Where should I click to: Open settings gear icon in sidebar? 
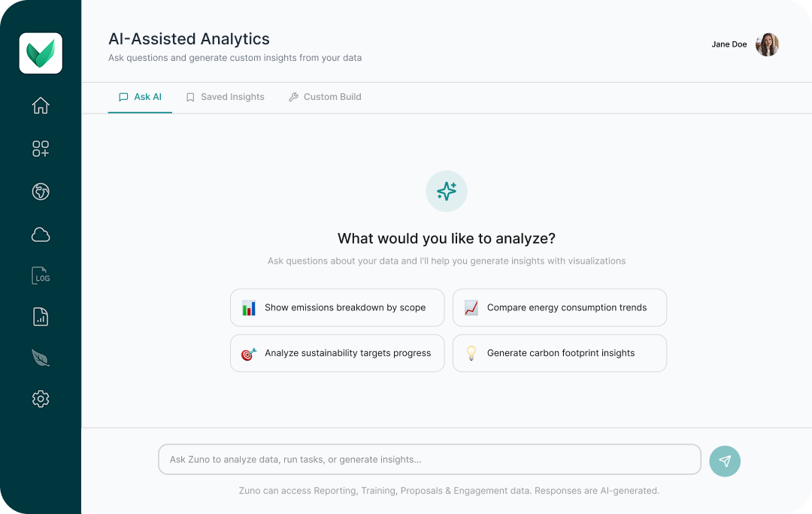pyautogui.click(x=41, y=398)
